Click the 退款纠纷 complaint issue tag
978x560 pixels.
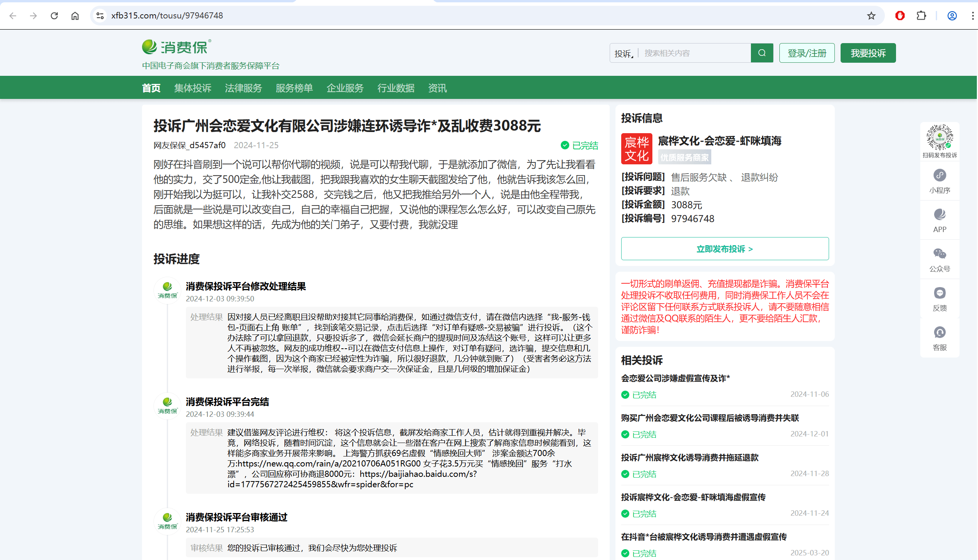[760, 177]
